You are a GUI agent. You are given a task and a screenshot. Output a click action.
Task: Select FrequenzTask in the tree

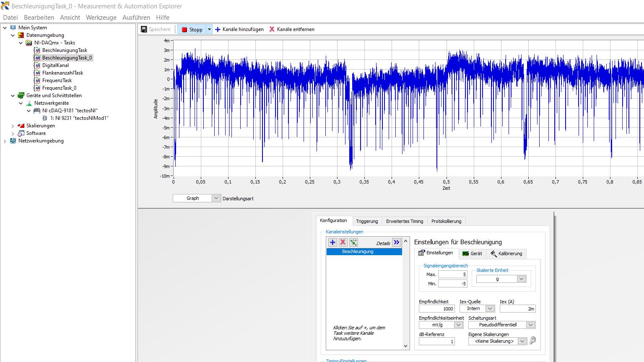click(x=57, y=80)
